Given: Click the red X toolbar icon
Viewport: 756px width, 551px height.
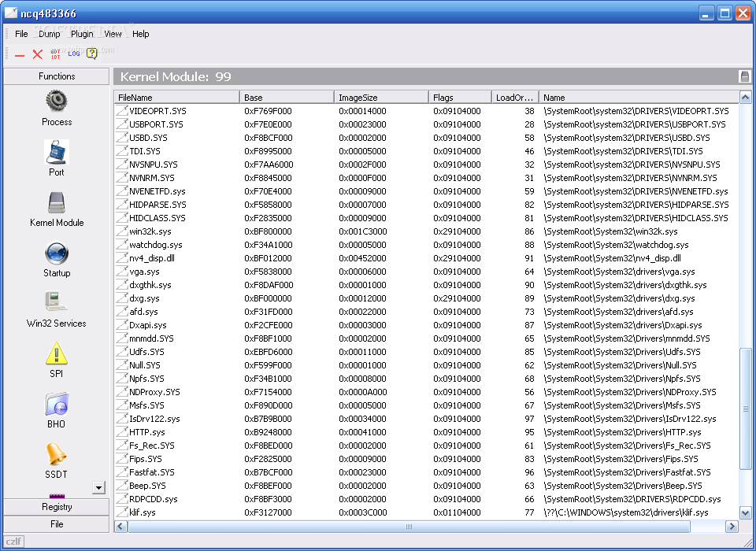Looking at the screenshot, I should click(38, 54).
